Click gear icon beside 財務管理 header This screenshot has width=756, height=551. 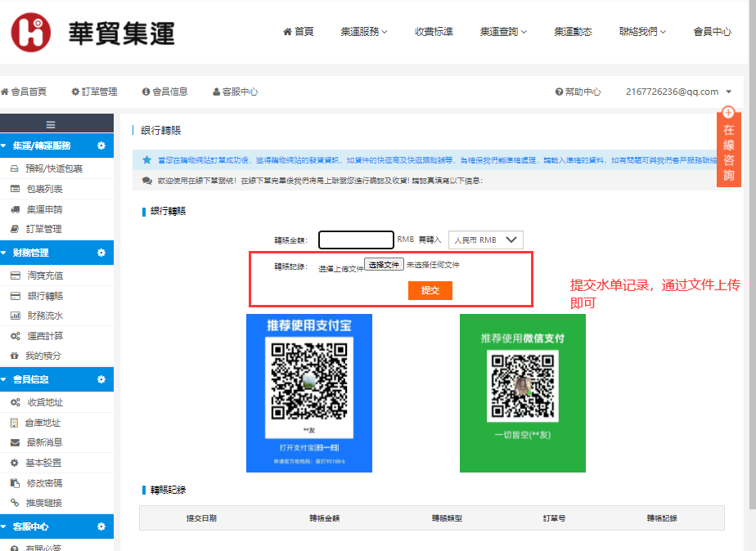pos(101,253)
